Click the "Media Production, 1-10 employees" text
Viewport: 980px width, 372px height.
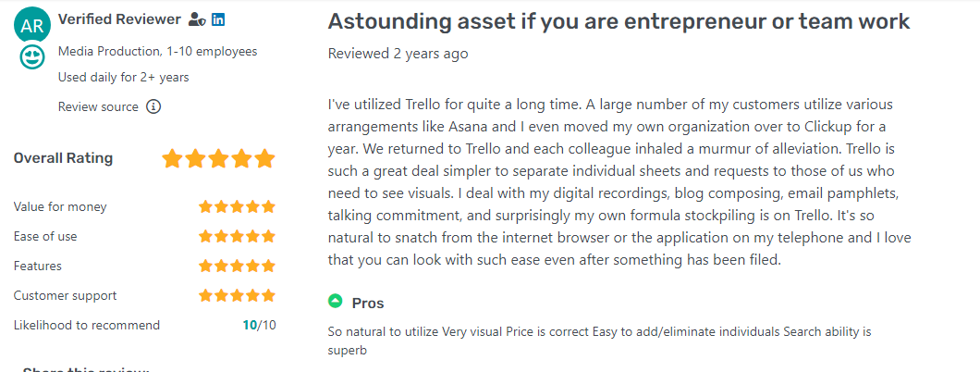point(157,51)
